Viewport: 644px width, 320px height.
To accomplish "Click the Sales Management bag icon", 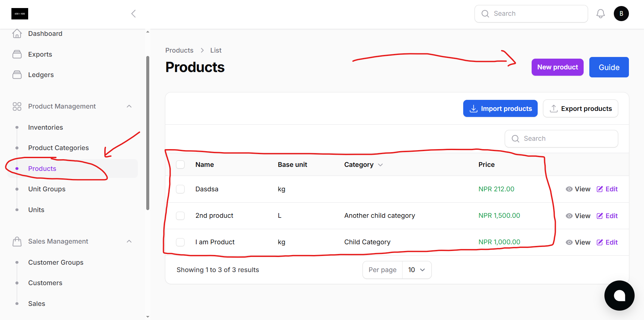I will (x=17, y=241).
